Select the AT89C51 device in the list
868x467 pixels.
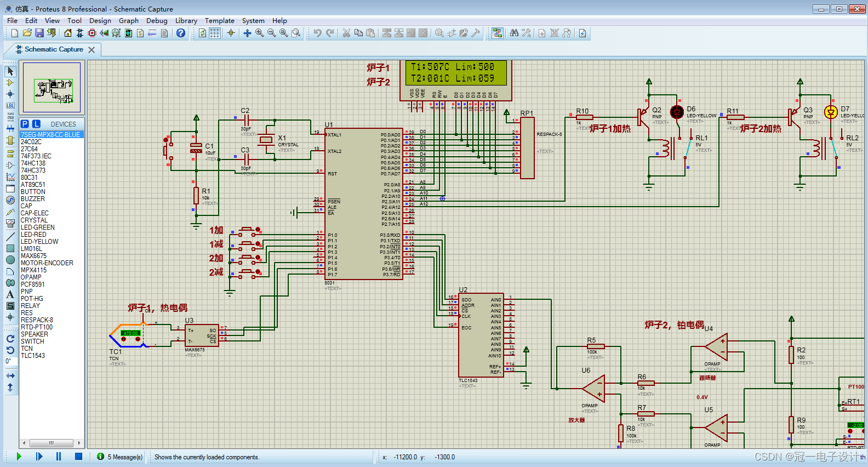coord(33,185)
